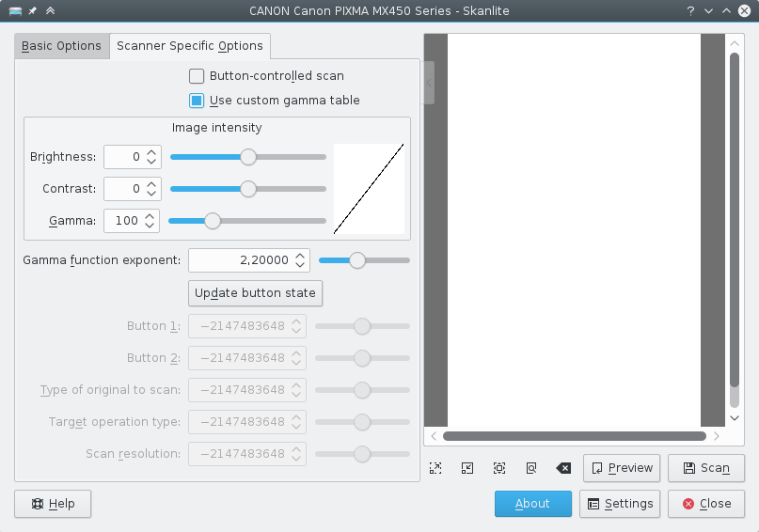Screen dimensions: 759x532
Task: Click the clear selections icon
Action: click(x=562, y=468)
